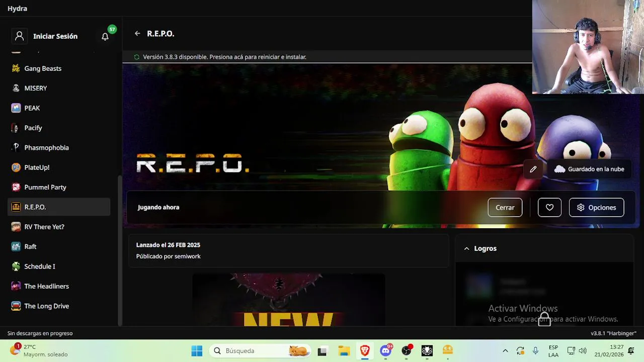The width and height of the screenshot is (644, 362).
Task: Select PEAK in the sidebar
Action: [59, 108]
